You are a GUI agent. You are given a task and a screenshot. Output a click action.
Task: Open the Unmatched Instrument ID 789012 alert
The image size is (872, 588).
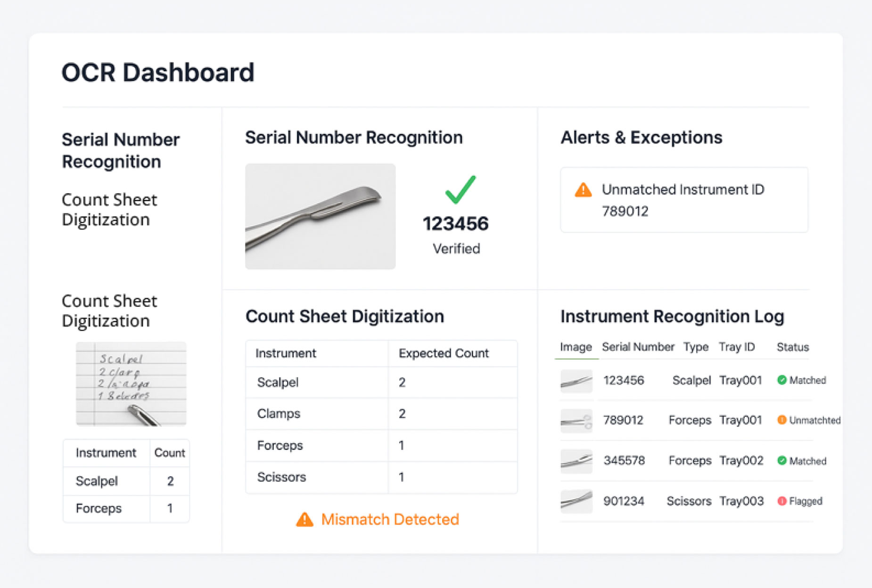(x=684, y=200)
